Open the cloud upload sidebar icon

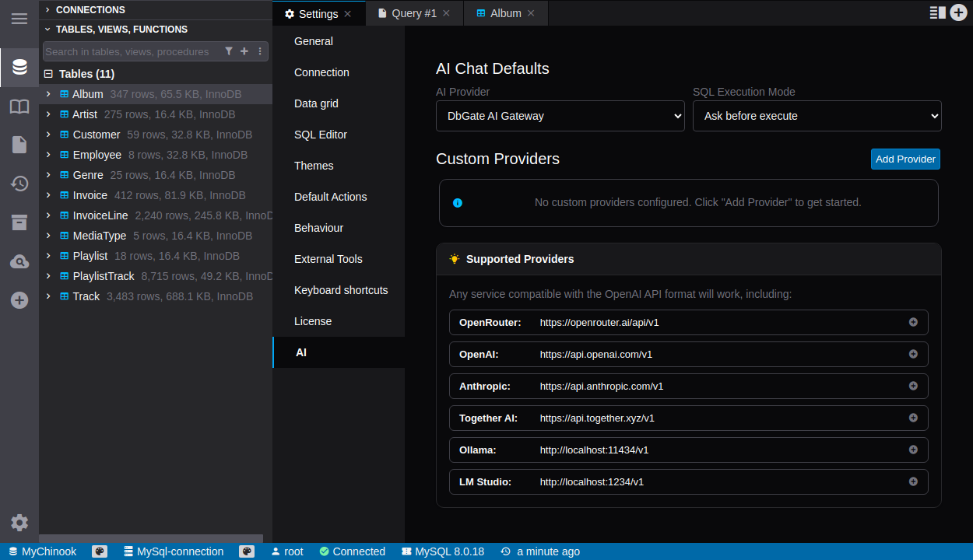coord(19,261)
